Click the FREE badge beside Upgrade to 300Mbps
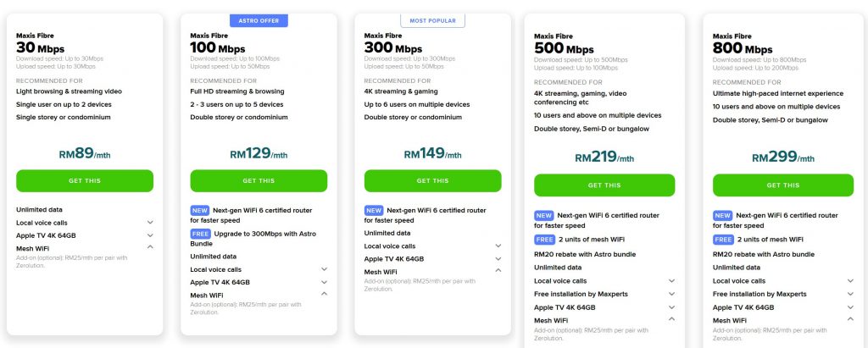This screenshot has height=348, width=868. (200, 234)
